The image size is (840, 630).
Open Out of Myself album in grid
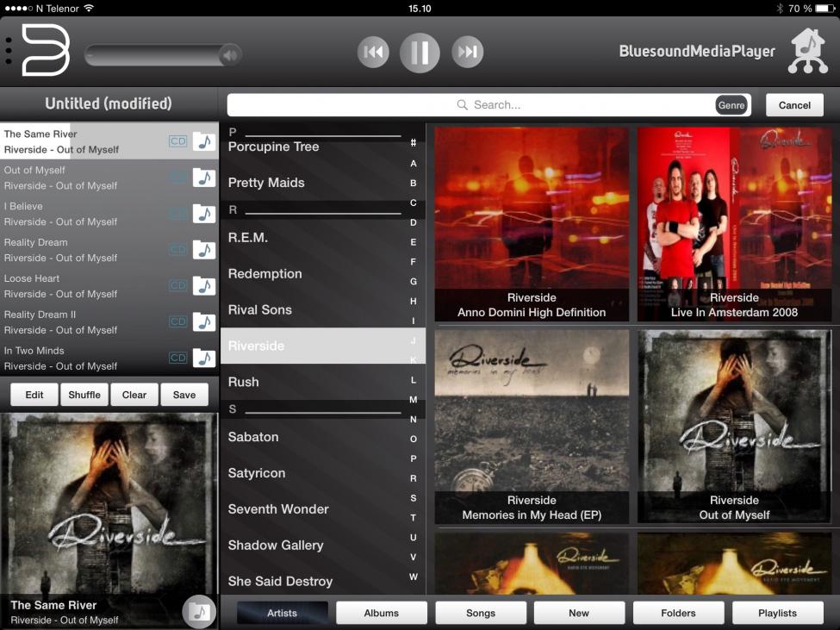(x=734, y=427)
